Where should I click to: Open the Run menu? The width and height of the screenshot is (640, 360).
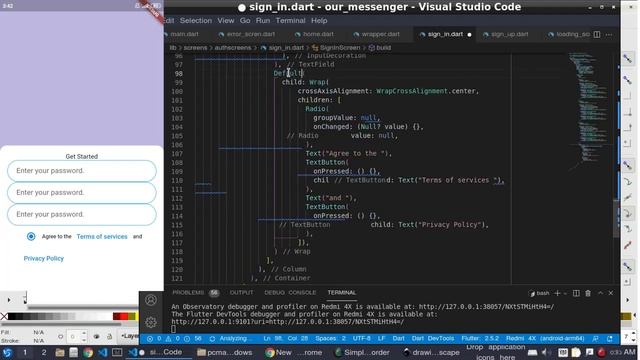coord(263,20)
